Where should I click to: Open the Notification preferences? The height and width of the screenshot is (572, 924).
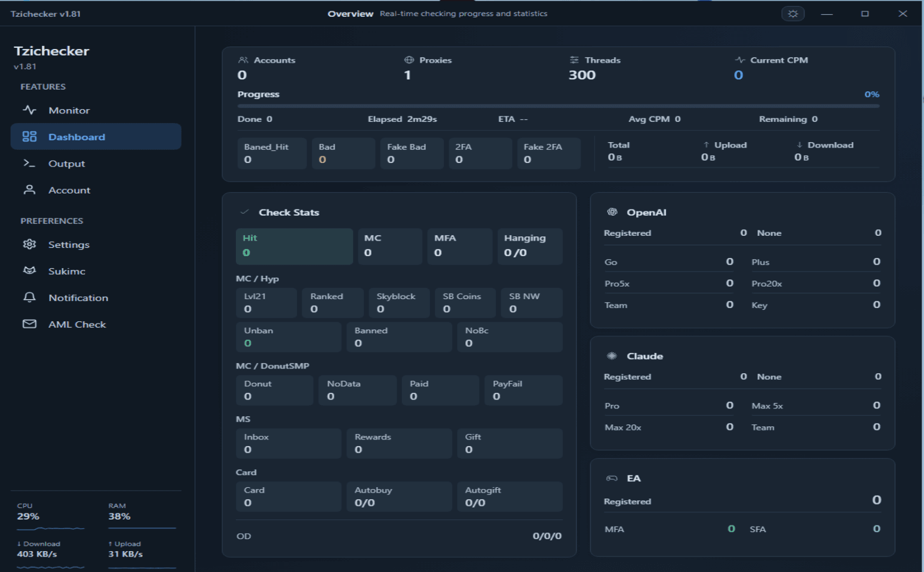pos(96,297)
